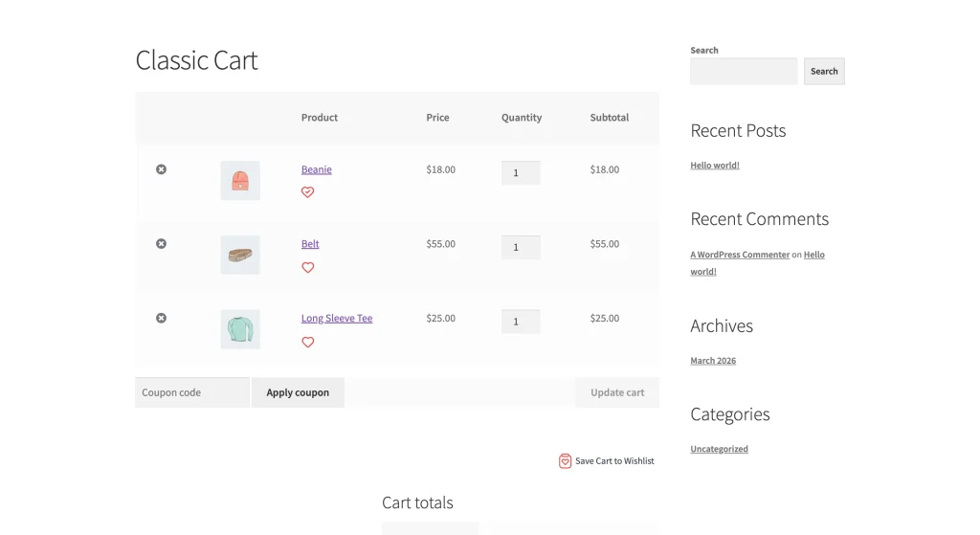Click the Long Sleeve Tee subtotal $25.00
The image size is (980, 535).
(x=605, y=318)
